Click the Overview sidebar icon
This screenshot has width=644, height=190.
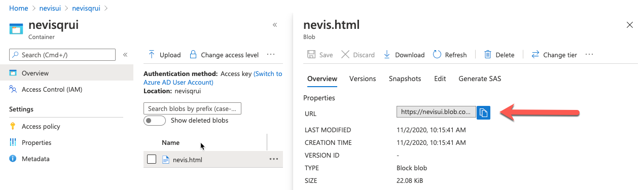[13, 73]
